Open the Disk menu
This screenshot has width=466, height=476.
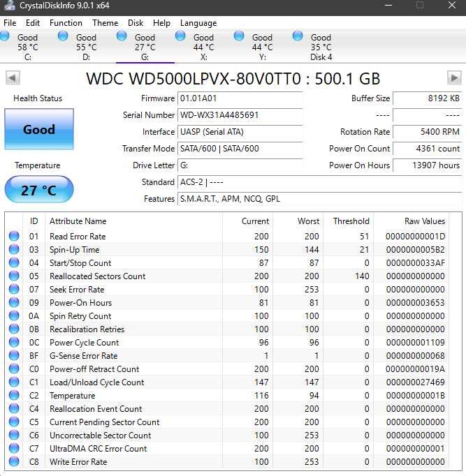coord(136,23)
